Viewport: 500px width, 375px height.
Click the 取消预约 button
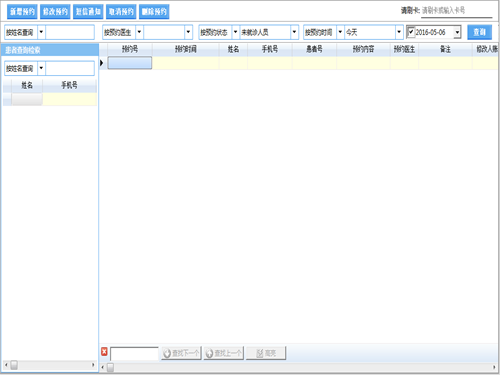pyautogui.click(x=121, y=12)
